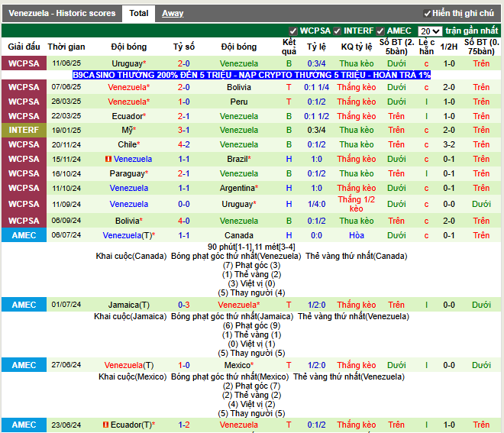The image size is (504, 433).
Task: Click the 90 phút[1-1],11 mét[3-4] note
Action: [x=251, y=247]
